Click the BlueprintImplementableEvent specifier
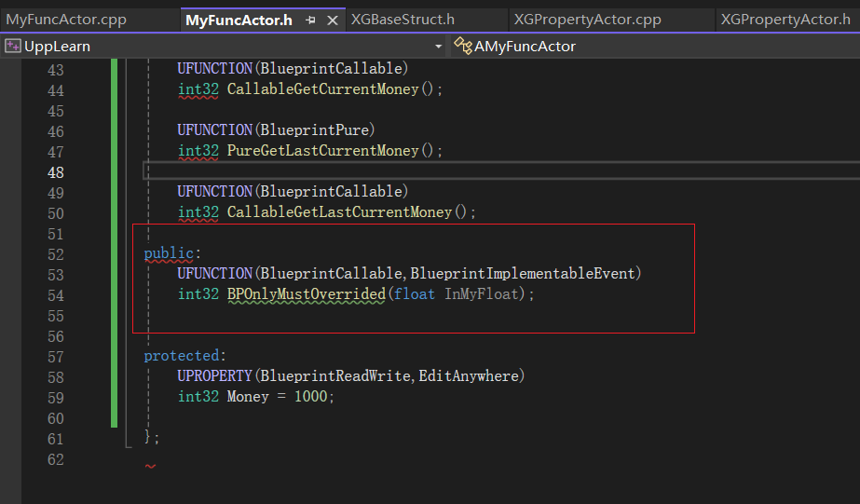The height and width of the screenshot is (504, 860). point(522,273)
